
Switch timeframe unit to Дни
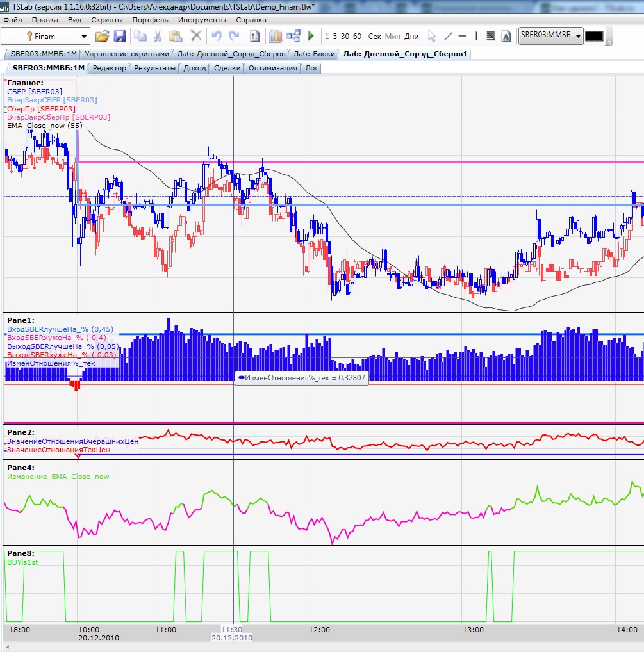click(411, 37)
